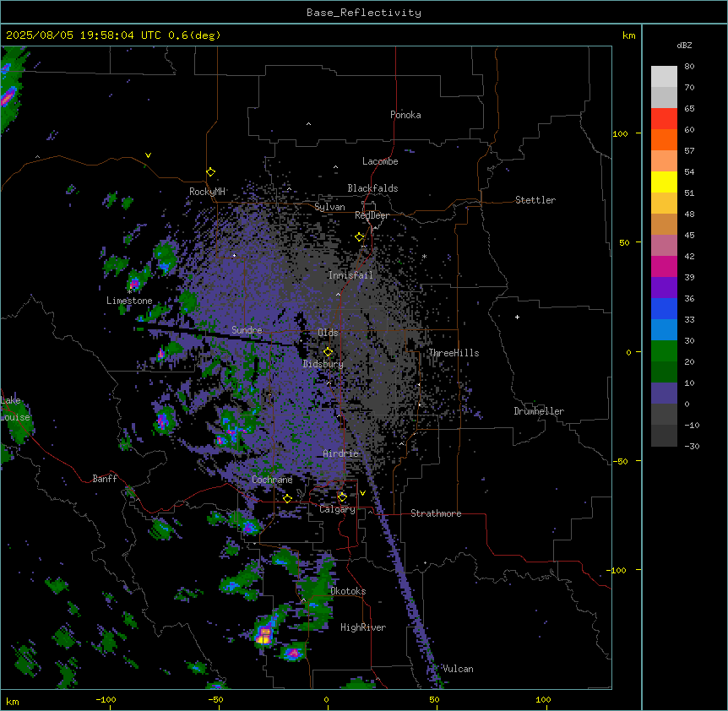Click the Strathmore label
Image resolution: width=728 pixels, height=711 pixels.
click(x=436, y=513)
